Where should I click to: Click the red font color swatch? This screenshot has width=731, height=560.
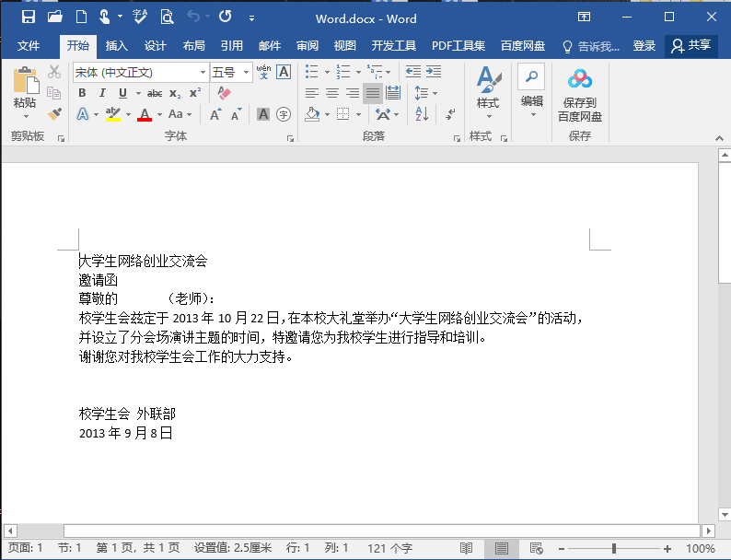click(x=145, y=115)
